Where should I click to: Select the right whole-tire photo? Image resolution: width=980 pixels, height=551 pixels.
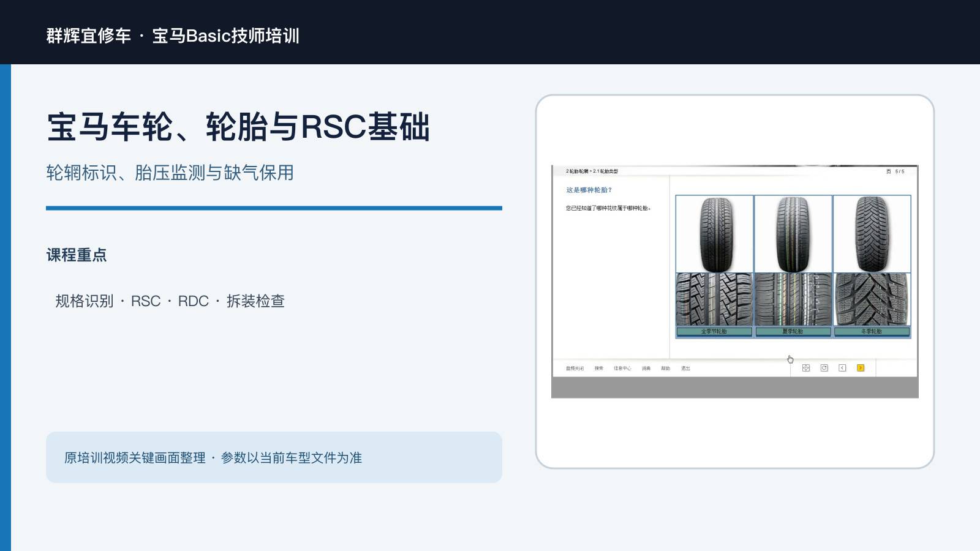pos(872,234)
